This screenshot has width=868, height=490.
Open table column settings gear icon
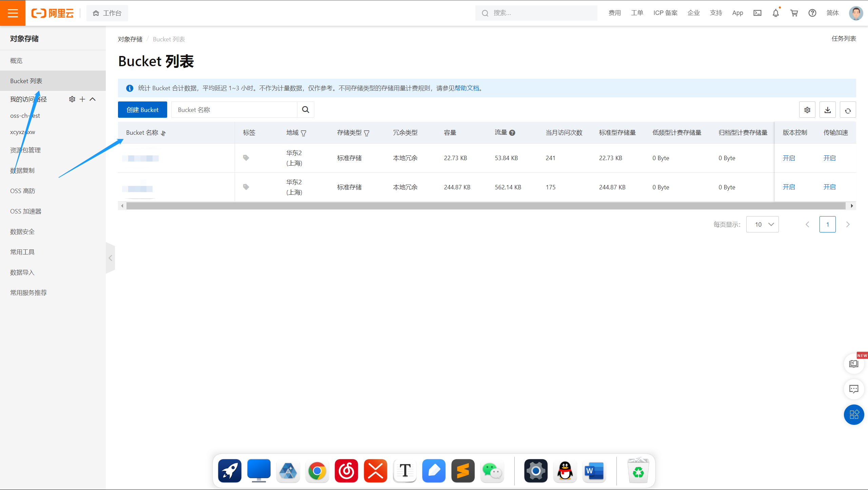(x=807, y=110)
